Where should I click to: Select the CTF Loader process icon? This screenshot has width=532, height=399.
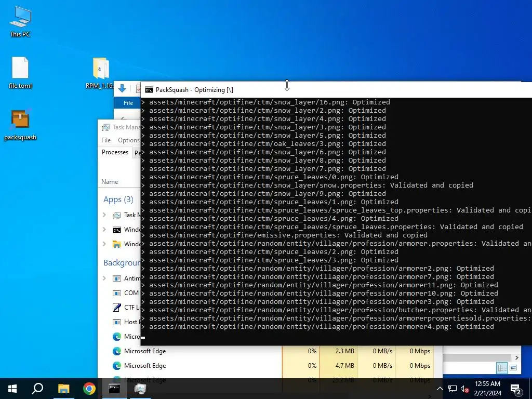coord(117,308)
